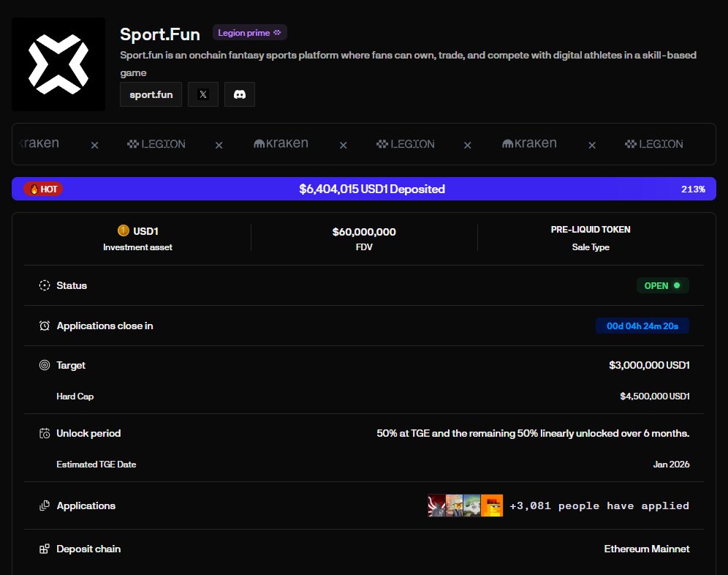Open the sport.fun website link
The image size is (728, 575).
click(151, 94)
